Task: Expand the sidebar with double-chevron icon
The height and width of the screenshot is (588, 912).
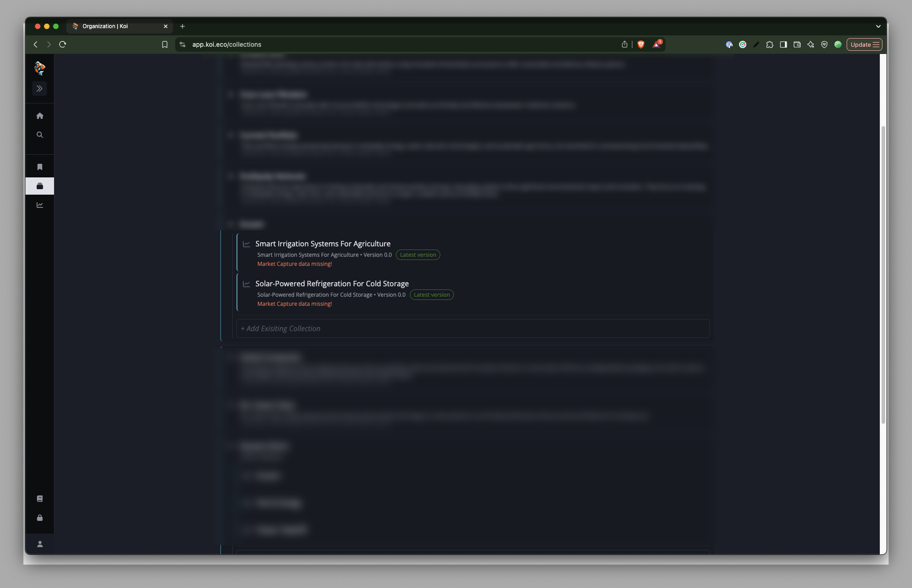Action: pyautogui.click(x=39, y=88)
